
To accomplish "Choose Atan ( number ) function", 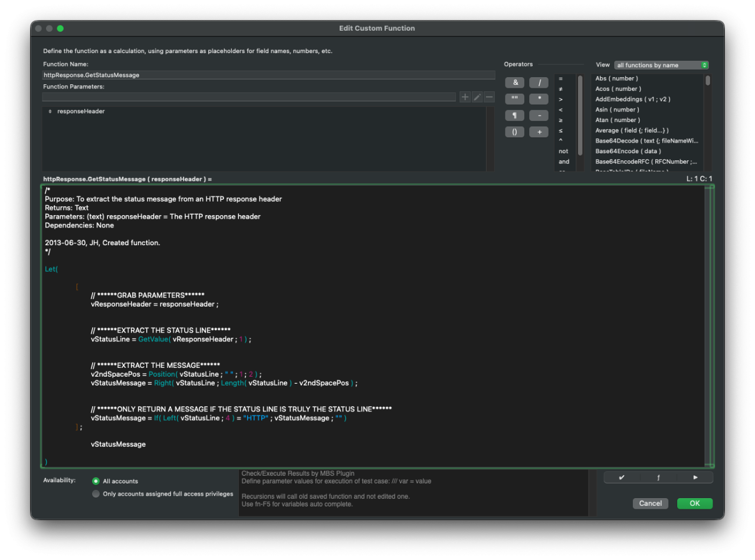I will click(648, 120).
